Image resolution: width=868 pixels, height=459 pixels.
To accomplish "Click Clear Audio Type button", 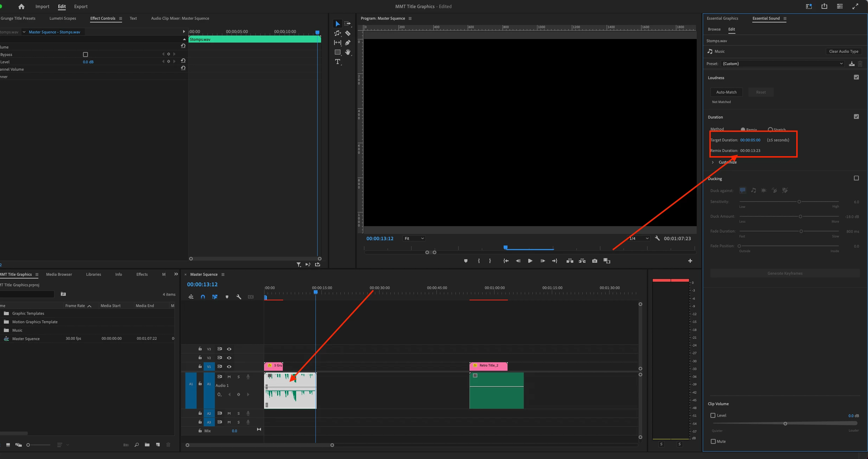I will [843, 51].
